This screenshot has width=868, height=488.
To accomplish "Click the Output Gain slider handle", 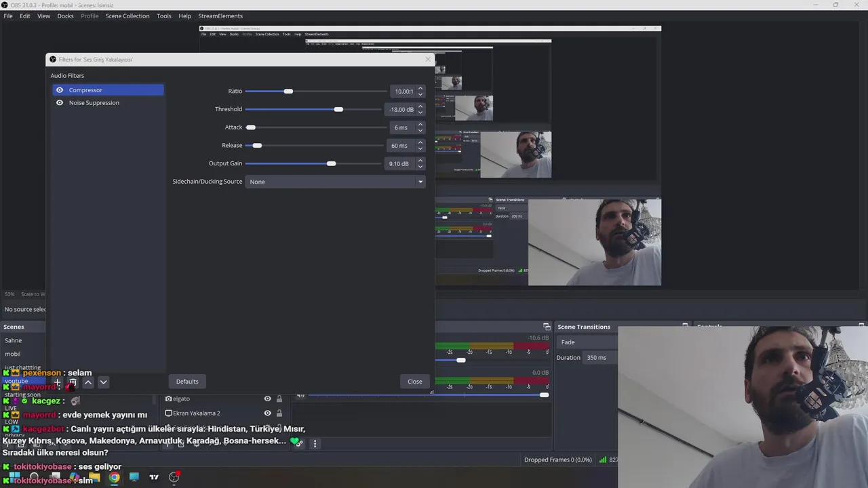I will [331, 163].
